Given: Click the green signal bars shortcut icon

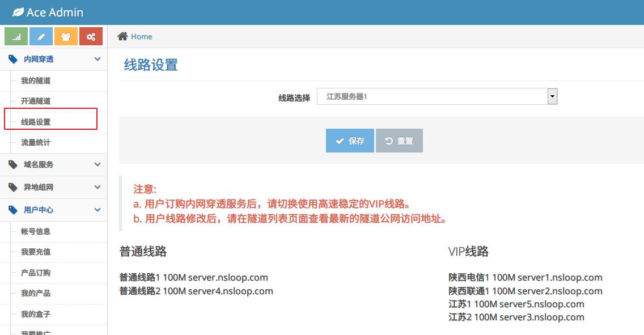Looking at the screenshot, I should point(16,37).
